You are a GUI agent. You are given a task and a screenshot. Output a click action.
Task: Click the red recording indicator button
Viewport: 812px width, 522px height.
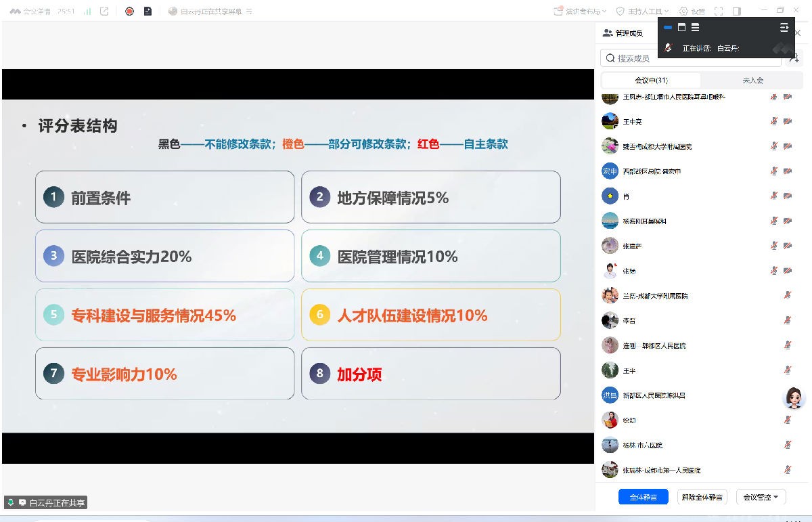click(x=129, y=11)
